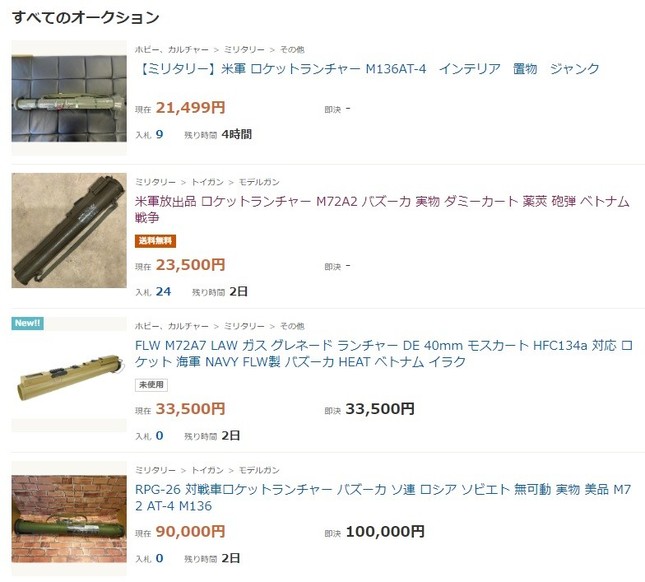The height and width of the screenshot is (582, 645).
Task: Open トイガン breadcrumb in second listing
Action: click(x=208, y=182)
